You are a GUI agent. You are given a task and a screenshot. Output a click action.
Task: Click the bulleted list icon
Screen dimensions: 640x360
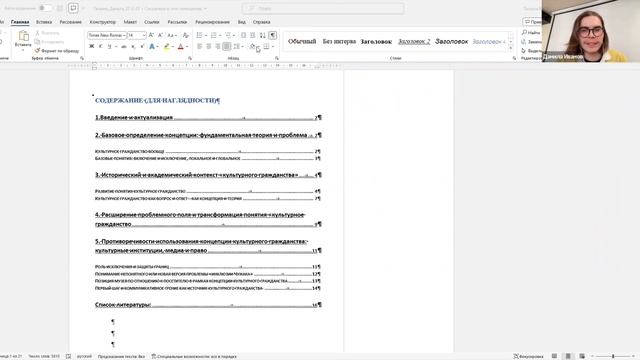(x=199, y=36)
